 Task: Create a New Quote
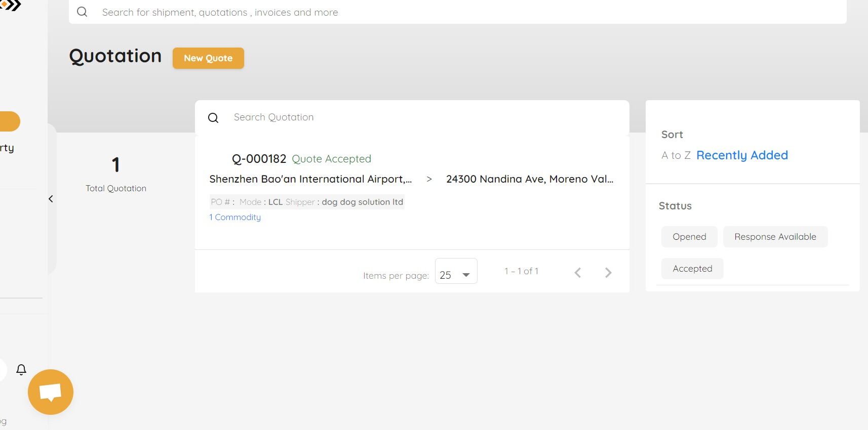[208, 58]
